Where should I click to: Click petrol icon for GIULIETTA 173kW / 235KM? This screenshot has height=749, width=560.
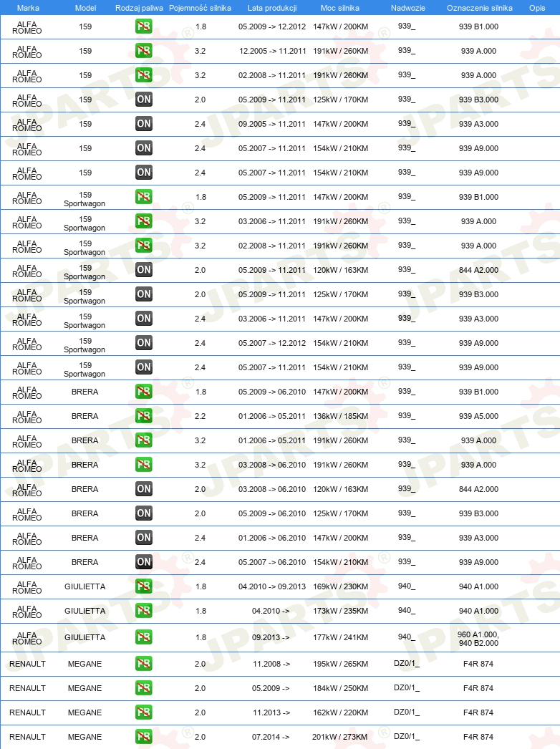[144, 611]
